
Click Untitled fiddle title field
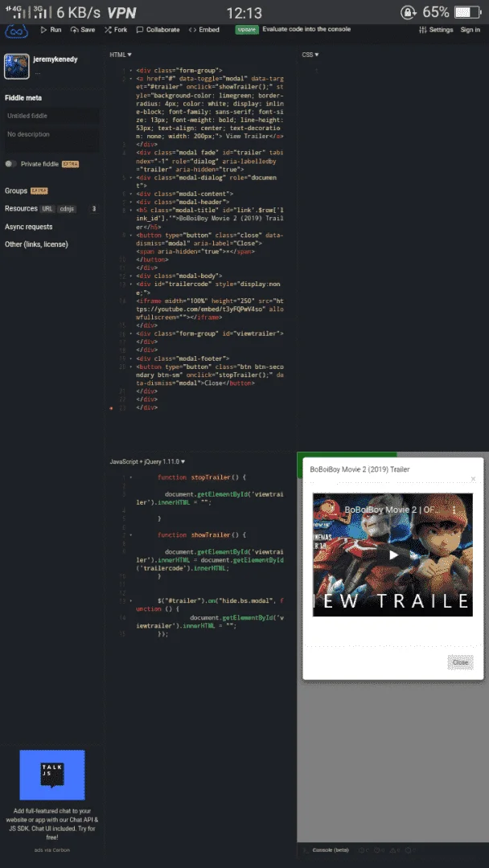pos(52,116)
